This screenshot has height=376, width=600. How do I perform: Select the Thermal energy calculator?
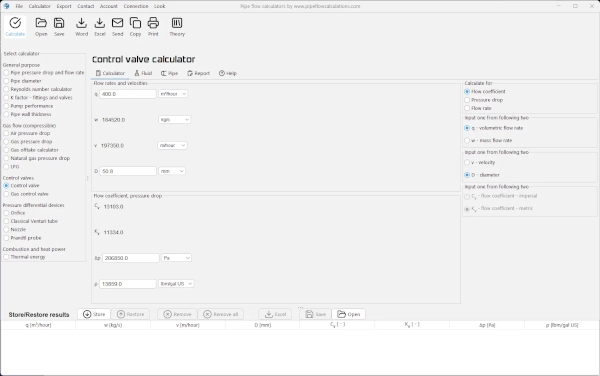pyautogui.click(x=24, y=257)
